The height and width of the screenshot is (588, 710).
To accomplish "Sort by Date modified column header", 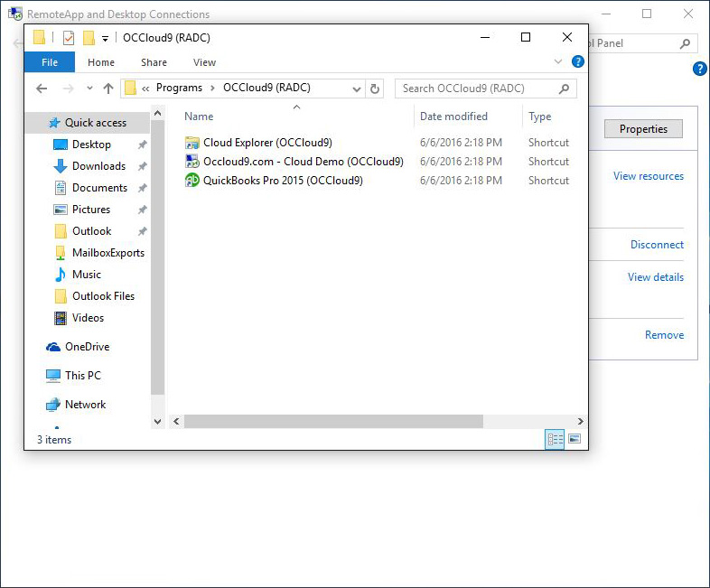I will (x=453, y=117).
